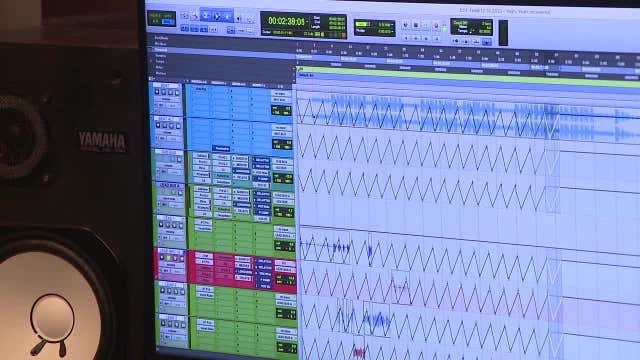640x360 pixels.
Task: Select the Pencil tool in the edit toolbar
Action: [250, 18]
